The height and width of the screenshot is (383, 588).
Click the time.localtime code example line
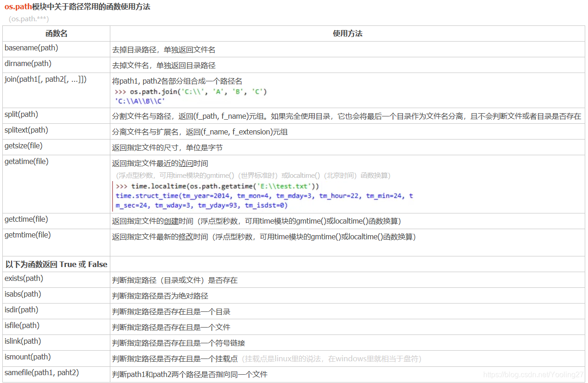click(x=217, y=186)
